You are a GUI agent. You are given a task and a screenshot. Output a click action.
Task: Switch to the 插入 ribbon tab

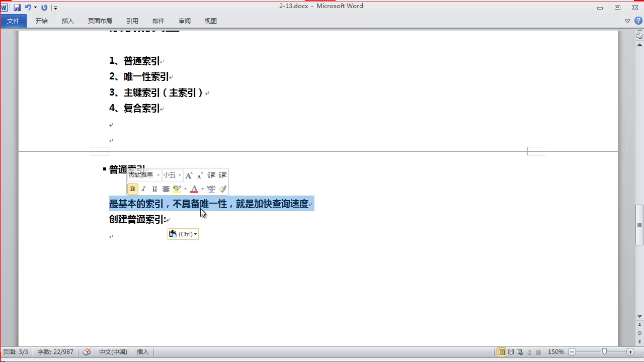coord(67,21)
